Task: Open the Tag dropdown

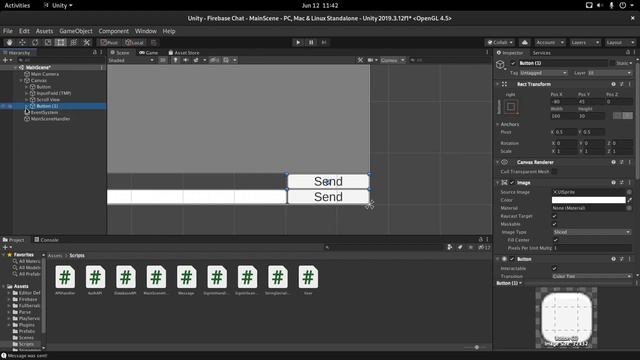Action: pyautogui.click(x=543, y=73)
